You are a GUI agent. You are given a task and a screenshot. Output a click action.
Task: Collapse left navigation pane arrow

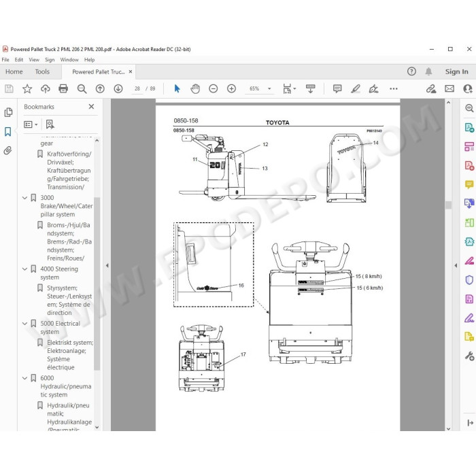click(x=107, y=265)
